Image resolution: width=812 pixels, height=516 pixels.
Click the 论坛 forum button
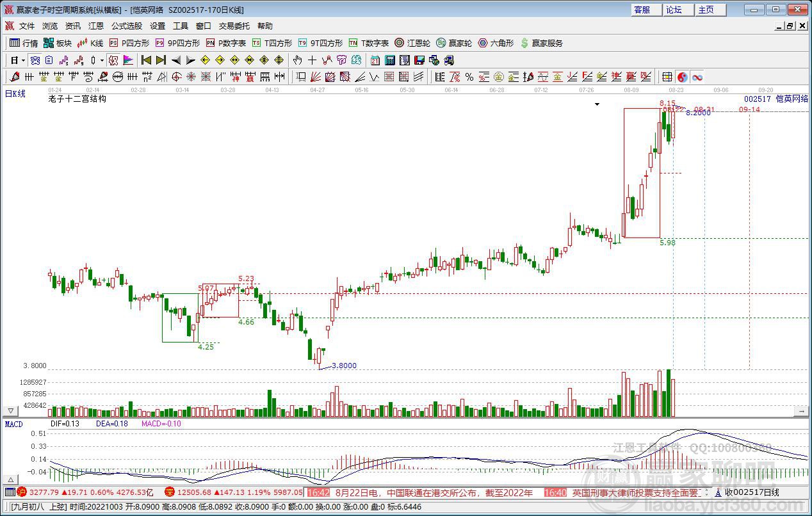[x=674, y=10]
